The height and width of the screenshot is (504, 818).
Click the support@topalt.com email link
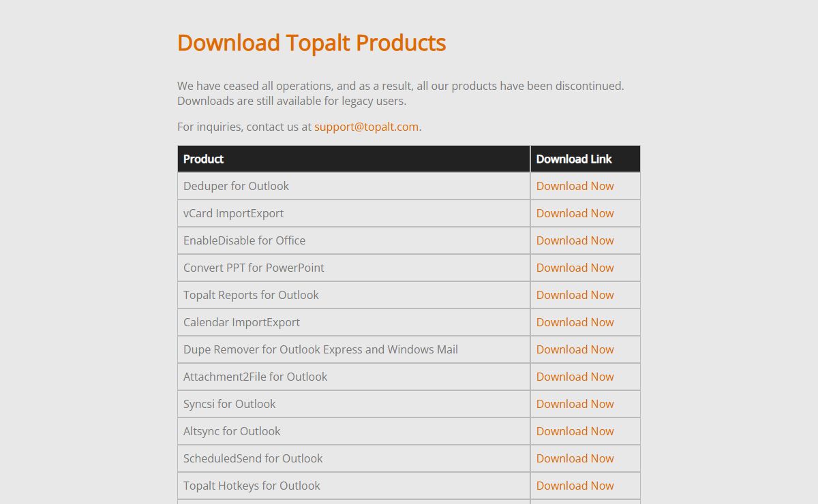(366, 127)
